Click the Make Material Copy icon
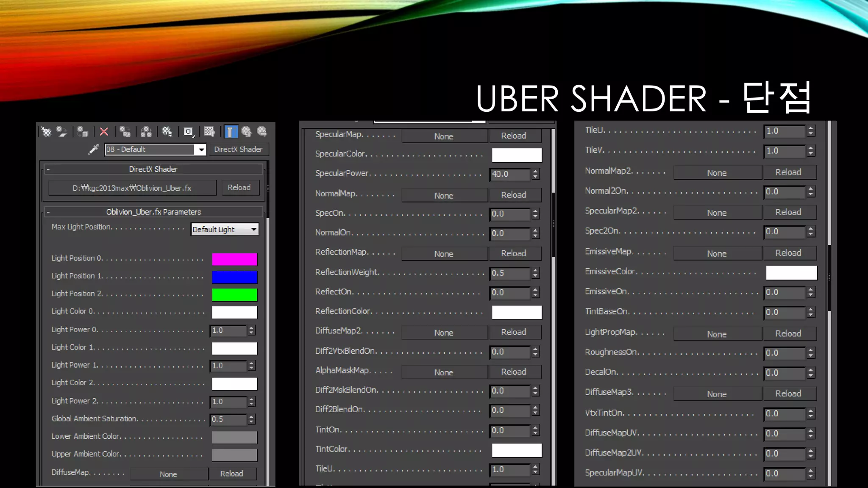The width and height of the screenshot is (868, 488). pos(125,132)
